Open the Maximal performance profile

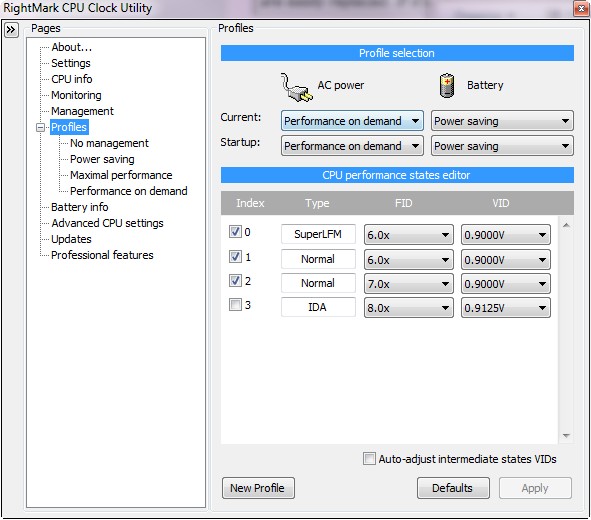point(121,175)
